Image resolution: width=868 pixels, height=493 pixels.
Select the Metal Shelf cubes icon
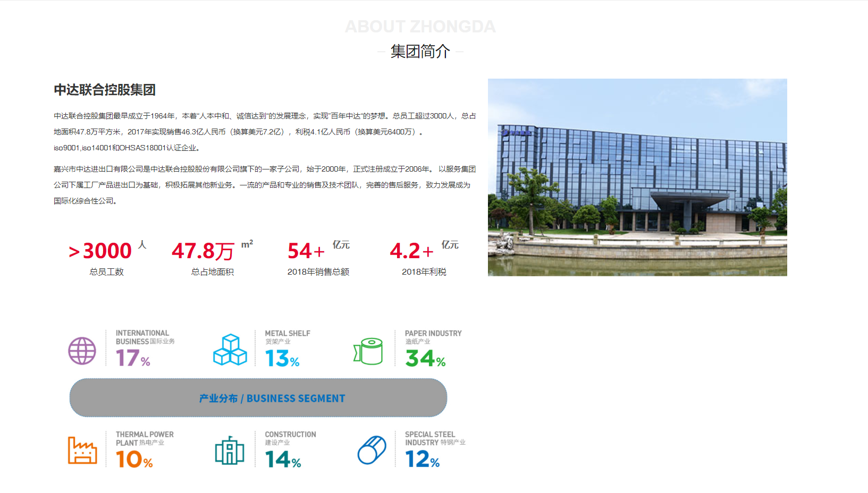pyautogui.click(x=230, y=350)
